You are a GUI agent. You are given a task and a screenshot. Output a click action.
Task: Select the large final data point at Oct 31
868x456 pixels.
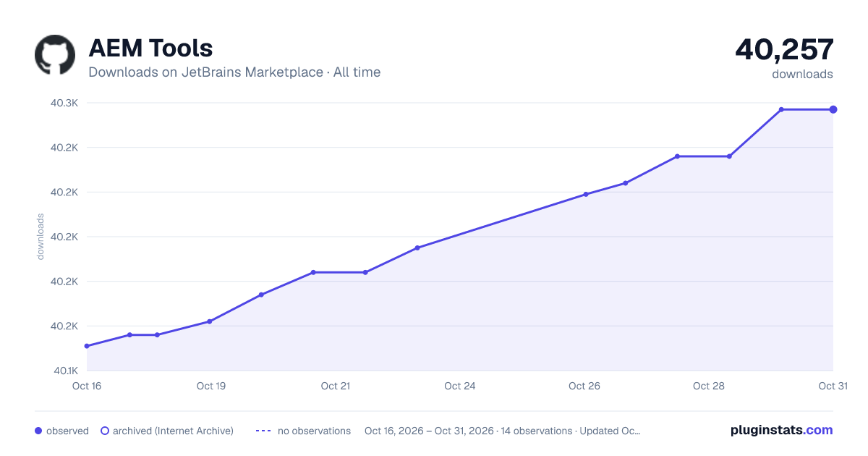tap(833, 109)
